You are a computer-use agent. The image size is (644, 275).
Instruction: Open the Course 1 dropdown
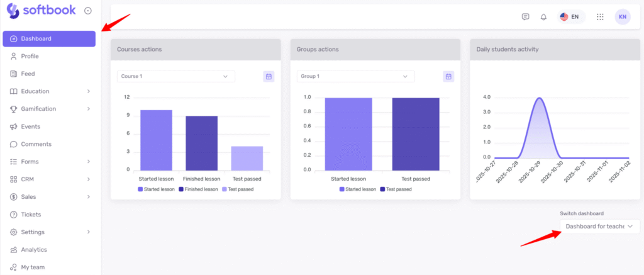point(175,76)
